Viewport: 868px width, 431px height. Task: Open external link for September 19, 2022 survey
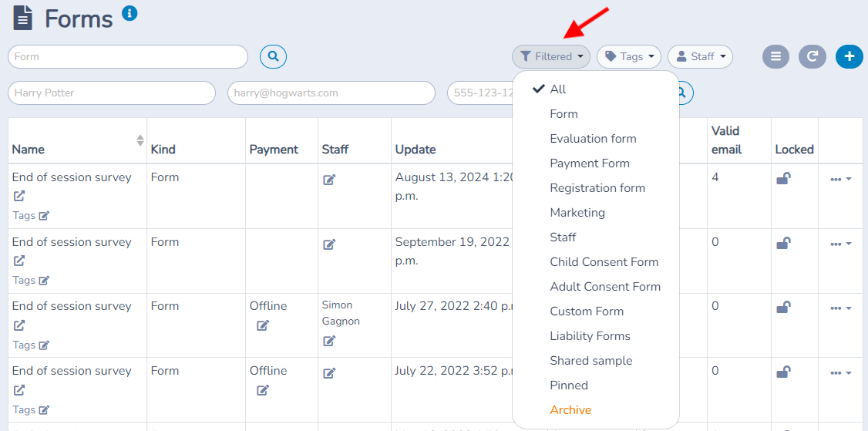click(x=19, y=261)
